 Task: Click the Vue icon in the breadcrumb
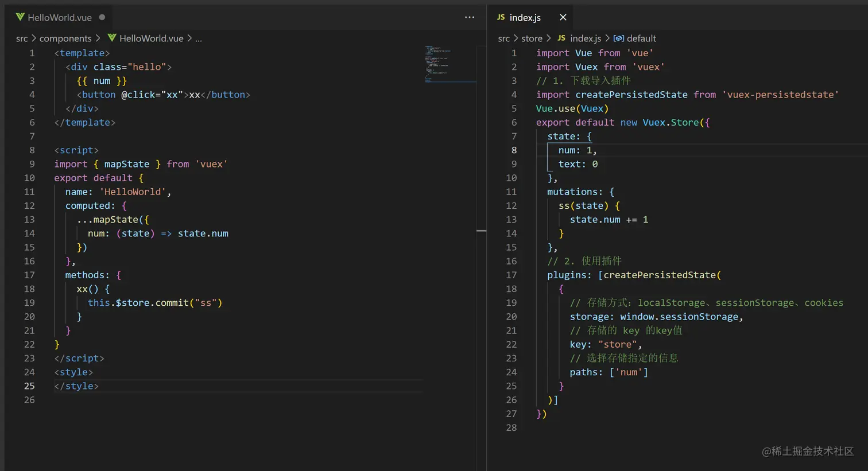[112, 38]
